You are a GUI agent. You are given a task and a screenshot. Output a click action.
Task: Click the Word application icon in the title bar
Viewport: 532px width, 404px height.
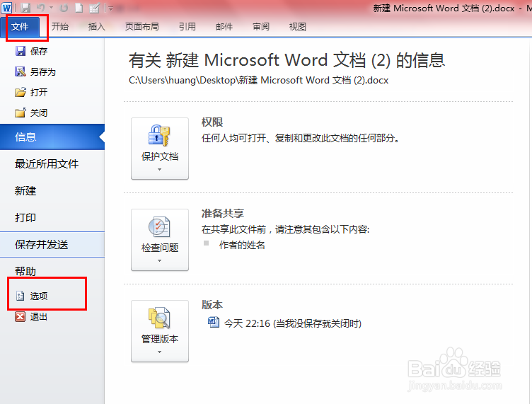tap(6, 8)
